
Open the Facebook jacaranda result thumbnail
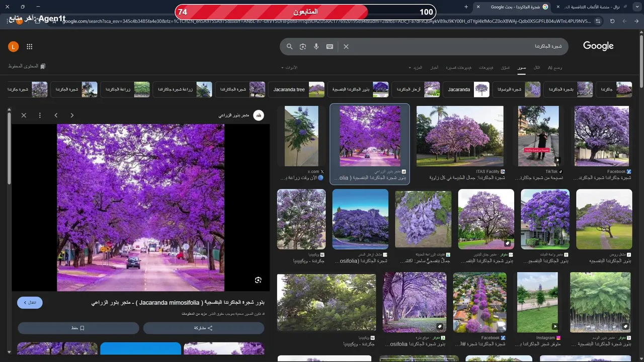[603, 136]
